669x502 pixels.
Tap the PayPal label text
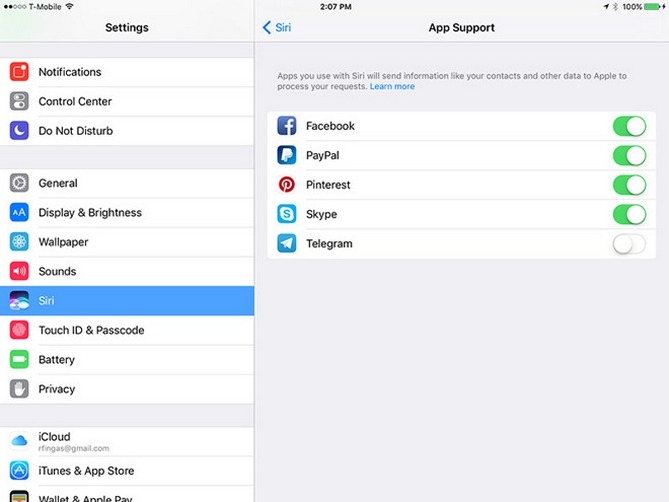coord(323,155)
